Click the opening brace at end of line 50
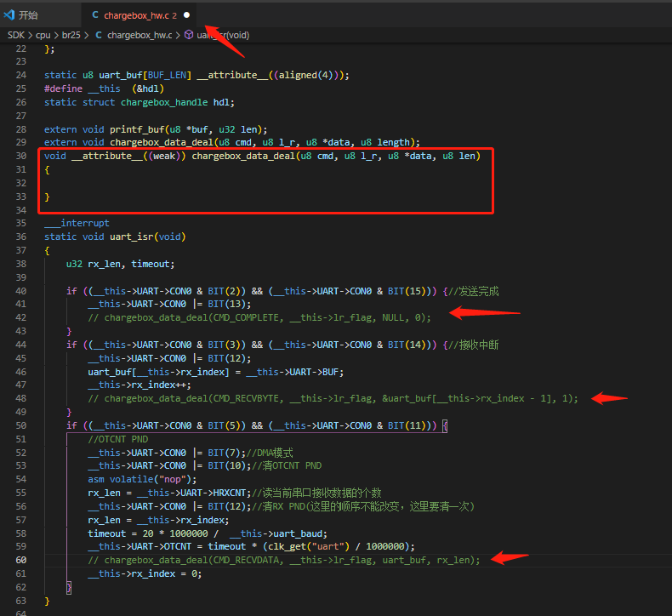Viewport: 672px width, 616px height. point(445,425)
